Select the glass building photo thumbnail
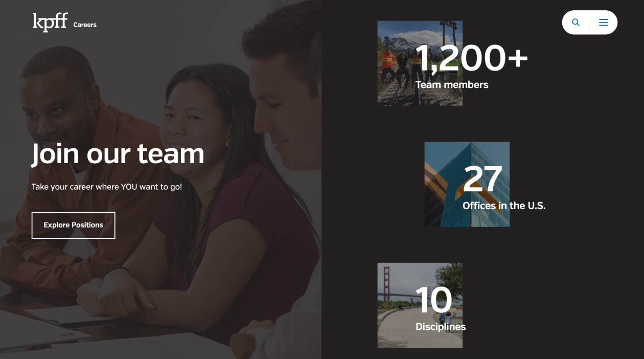The height and width of the screenshot is (359, 644). [x=467, y=184]
